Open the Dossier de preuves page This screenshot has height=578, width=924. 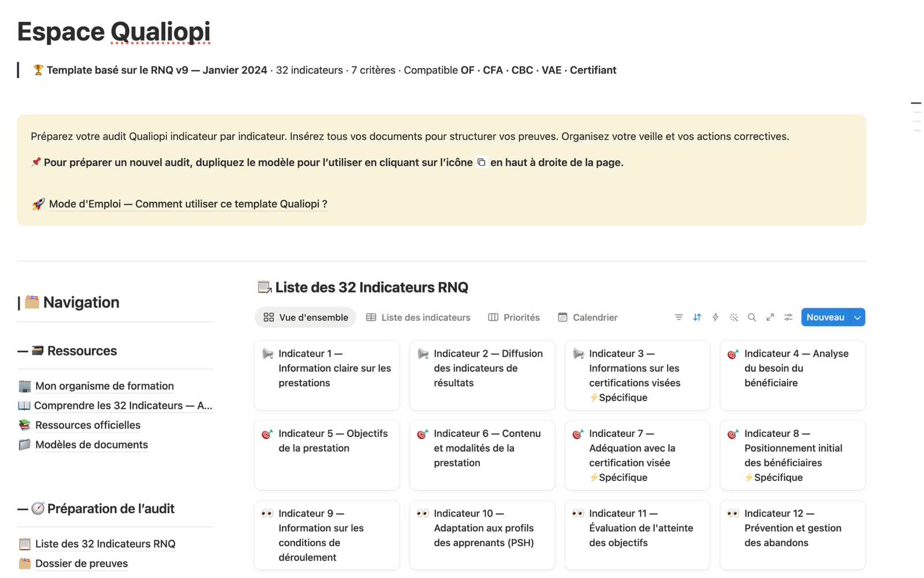coord(81,563)
